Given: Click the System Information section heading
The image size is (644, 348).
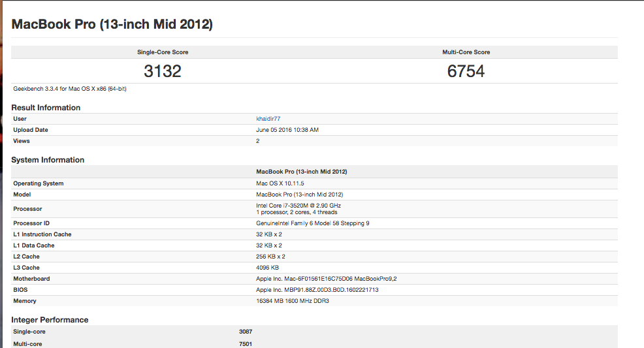Looking at the screenshot, I should pyautogui.click(x=48, y=160).
